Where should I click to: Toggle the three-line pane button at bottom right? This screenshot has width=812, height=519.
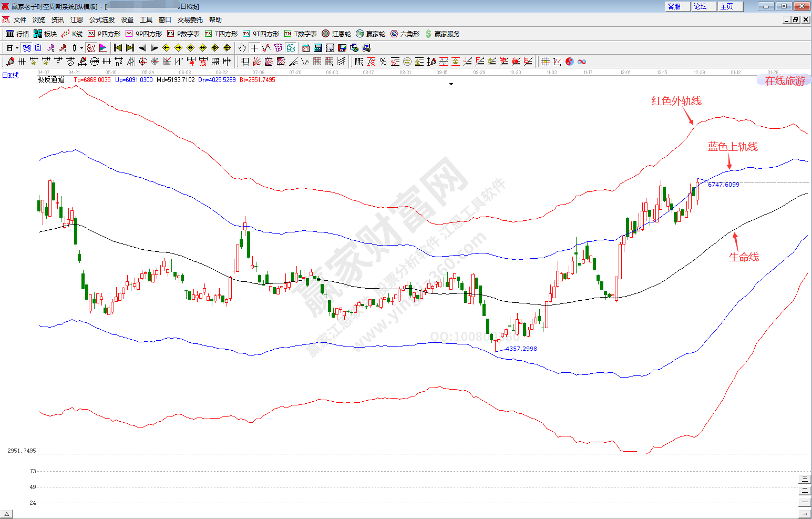click(804, 479)
